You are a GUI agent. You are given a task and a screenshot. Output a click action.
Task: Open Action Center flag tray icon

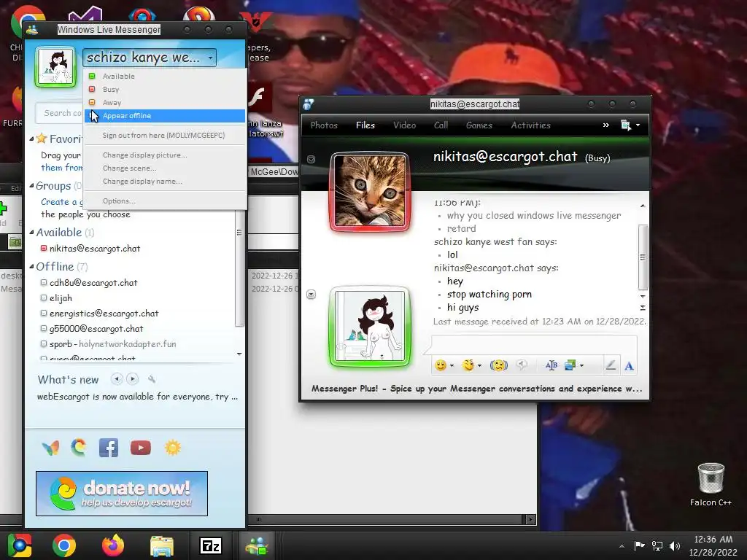click(x=639, y=545)
